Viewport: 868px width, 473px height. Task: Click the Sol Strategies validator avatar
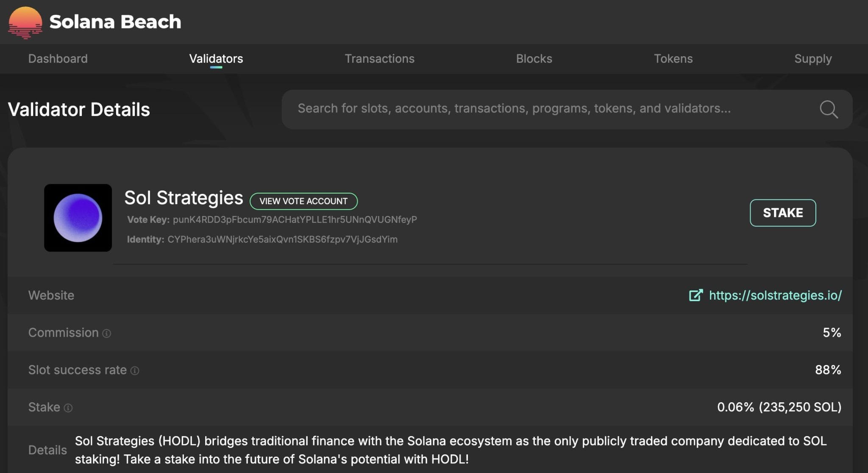pos(78,218)
